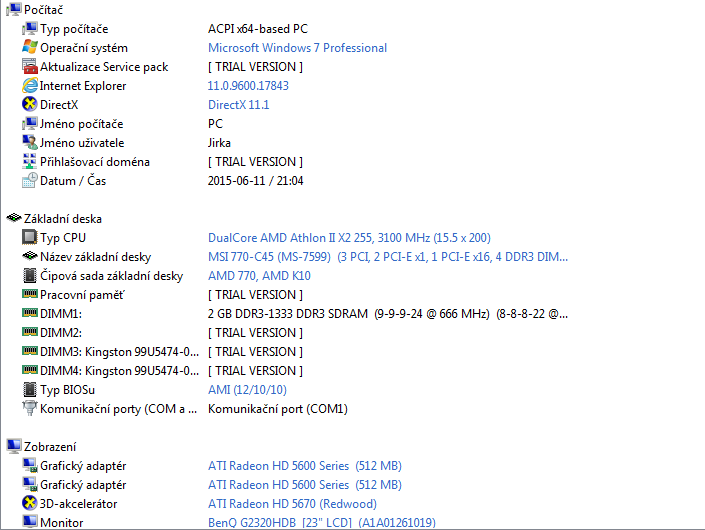Open the Internet Explorer version 11.0.9600.17843 link
The height and width of the screenshot is (530, 705).
pyautogui.click(x=248, y=85)
